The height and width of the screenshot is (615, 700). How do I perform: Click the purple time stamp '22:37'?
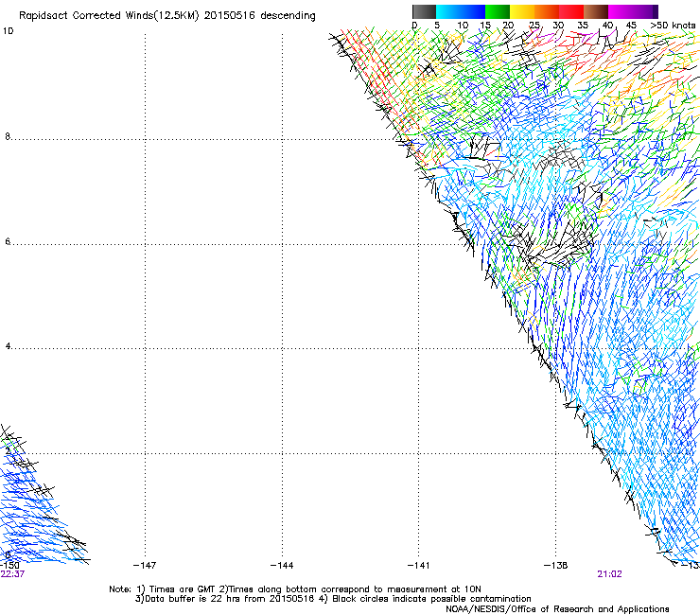pos(12,574)
